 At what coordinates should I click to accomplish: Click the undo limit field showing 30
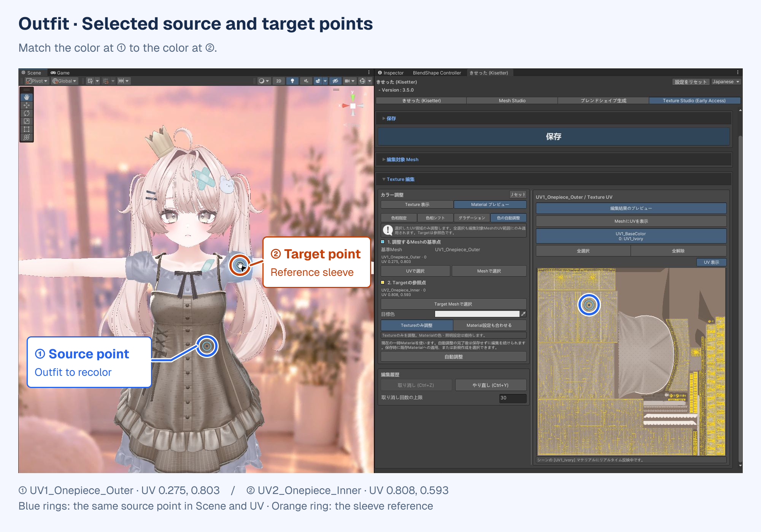(513, 398)
